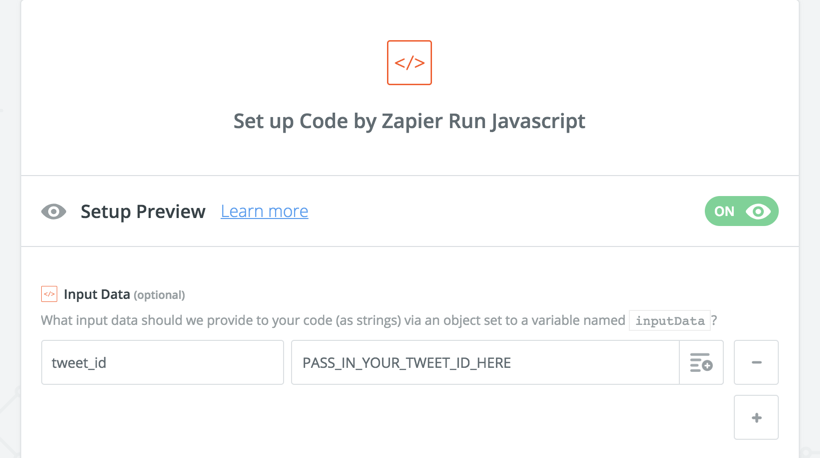Click the inputData code tag
820x458 pixels.
tap(670, 320)
